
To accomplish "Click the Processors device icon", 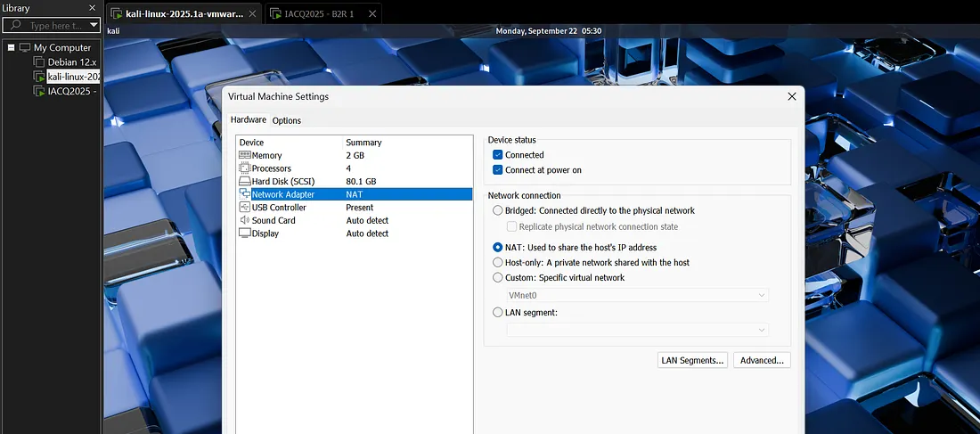I will pos(245,168).
